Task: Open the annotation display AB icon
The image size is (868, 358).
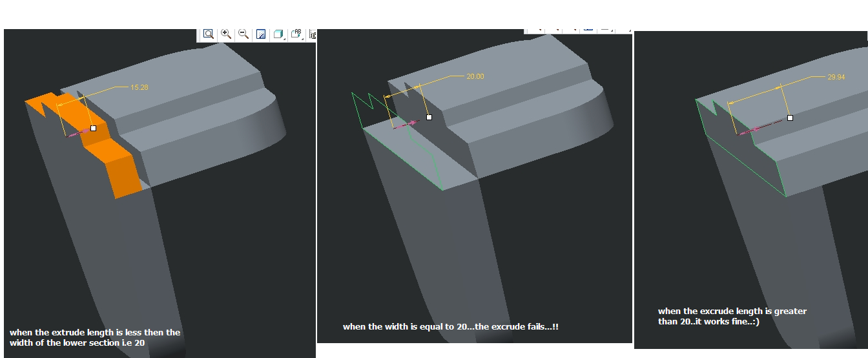Action: [x=297, y=34]
